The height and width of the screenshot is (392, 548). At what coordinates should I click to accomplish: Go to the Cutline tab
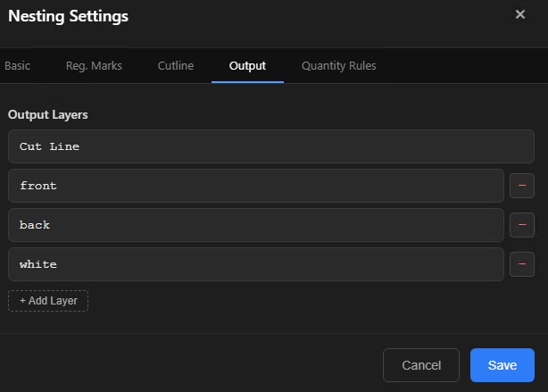coord(176,66)
